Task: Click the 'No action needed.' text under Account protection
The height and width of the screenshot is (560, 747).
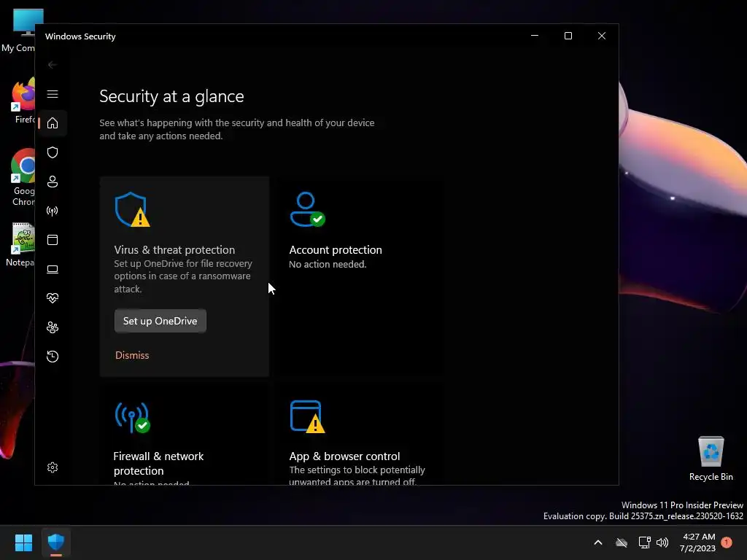Action: point(328,264)
